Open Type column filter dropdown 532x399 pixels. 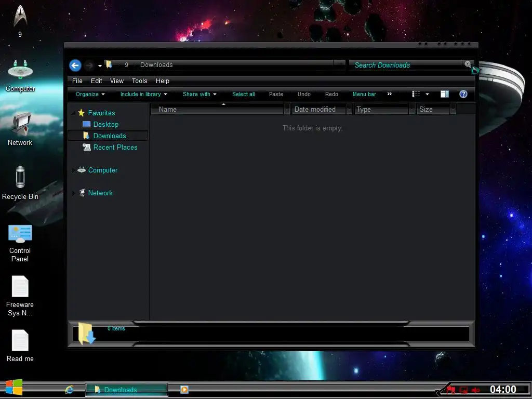[412, 109]
